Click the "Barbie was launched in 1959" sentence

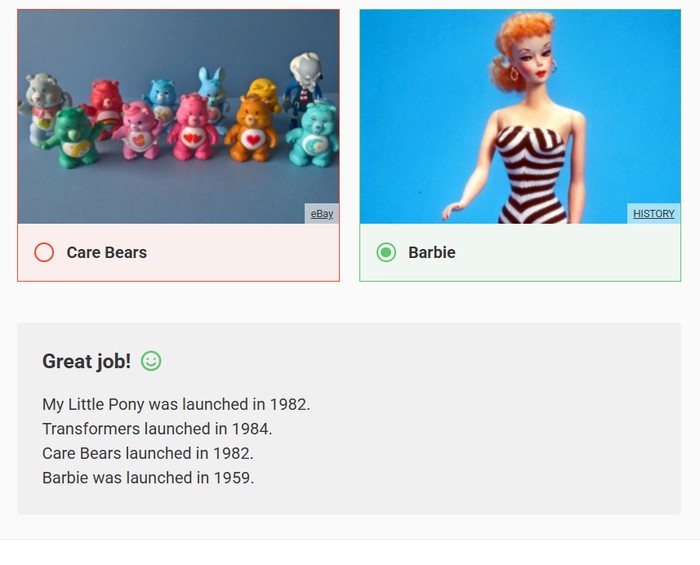tap(148, 477)
